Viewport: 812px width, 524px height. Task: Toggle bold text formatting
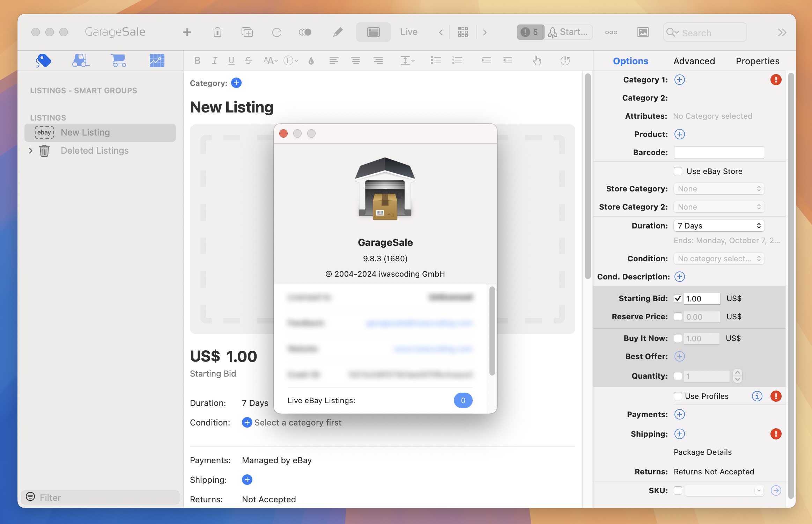pos(197,60)
